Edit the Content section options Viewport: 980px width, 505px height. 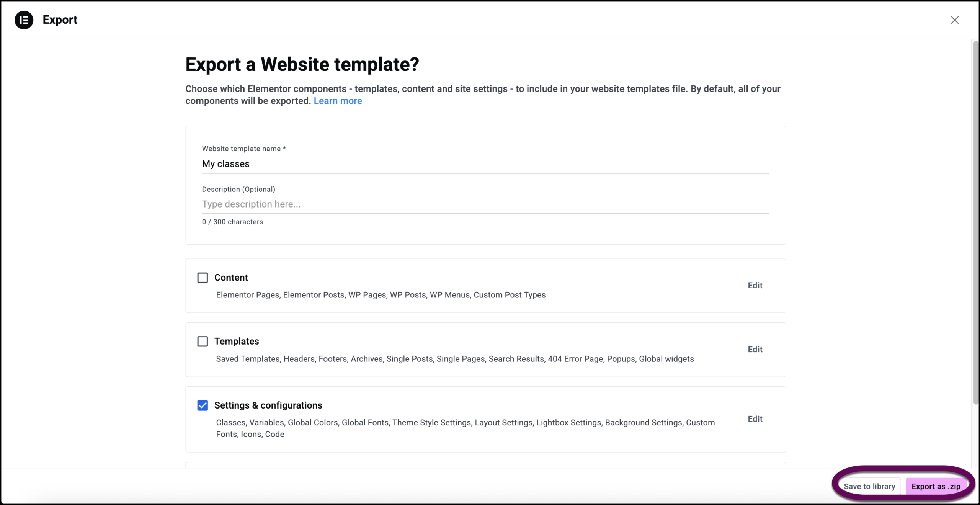point(755,285)
